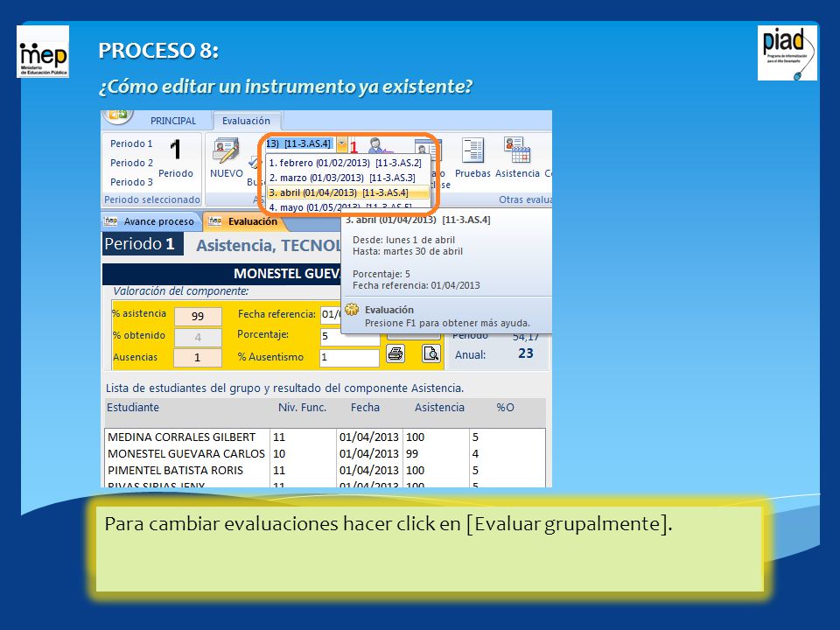Screen dimensions: 840x630
Task: Click the Asistencia column header
Action: tap(439, 407)
